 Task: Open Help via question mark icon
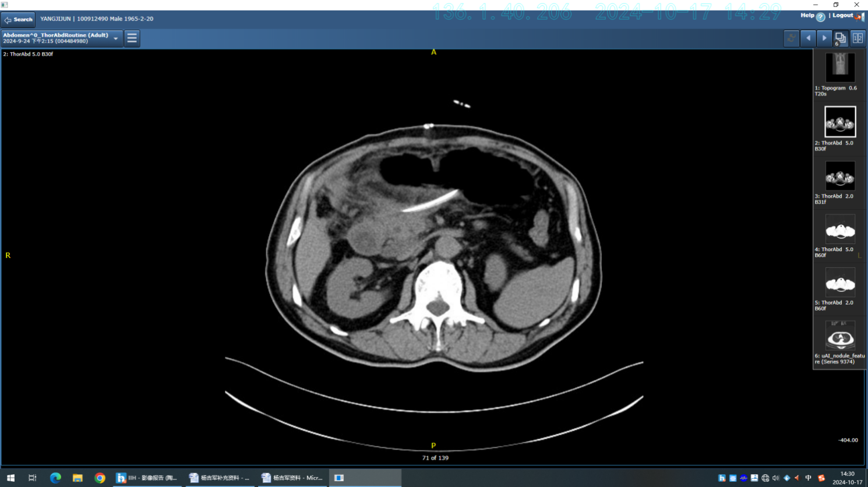point(820,17)
